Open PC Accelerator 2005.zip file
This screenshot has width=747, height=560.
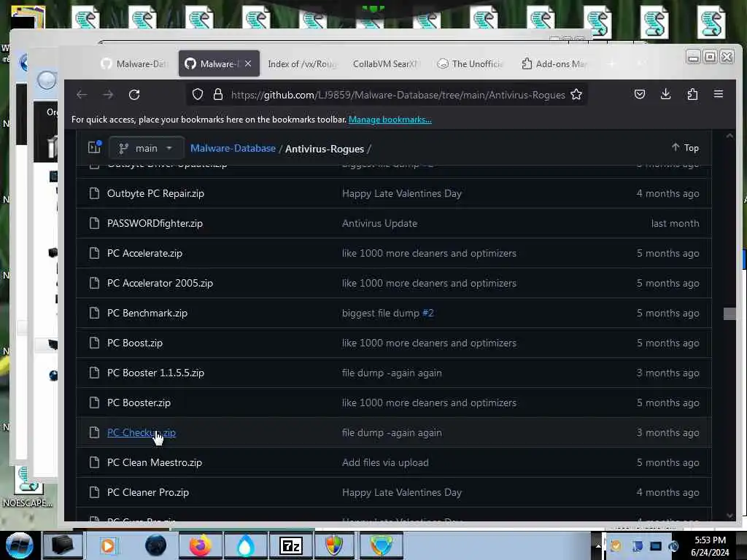coord(160,283)
